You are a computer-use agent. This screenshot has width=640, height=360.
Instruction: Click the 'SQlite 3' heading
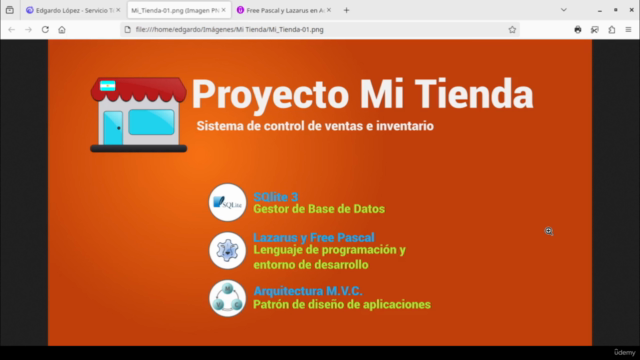click(276, 197)
